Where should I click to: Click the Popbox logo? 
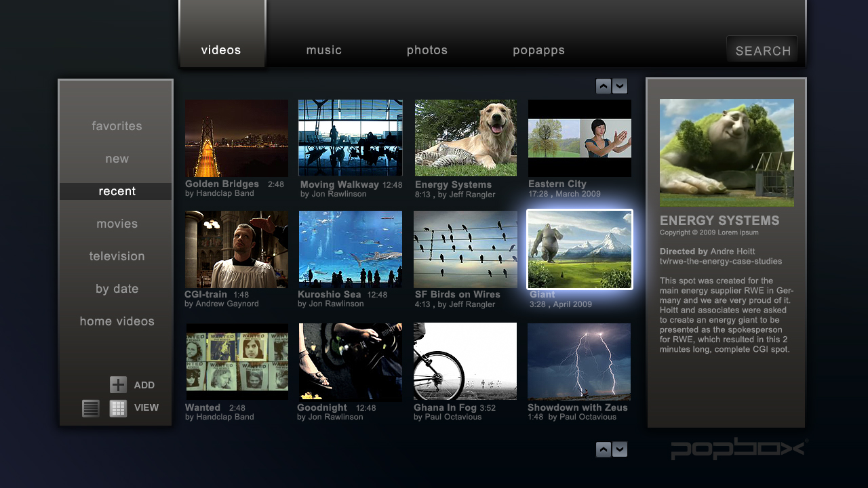[x=738, y=449]
